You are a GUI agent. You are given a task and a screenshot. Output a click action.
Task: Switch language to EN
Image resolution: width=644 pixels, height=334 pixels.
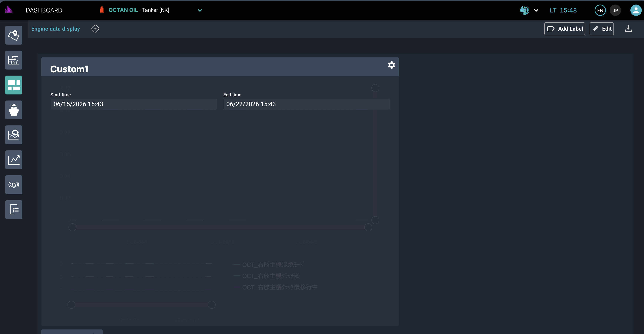point(600,10)
